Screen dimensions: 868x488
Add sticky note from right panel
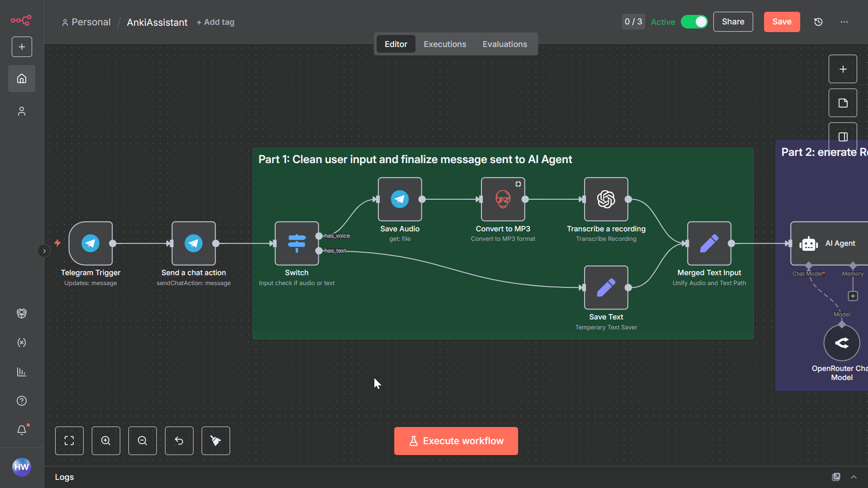843,103
